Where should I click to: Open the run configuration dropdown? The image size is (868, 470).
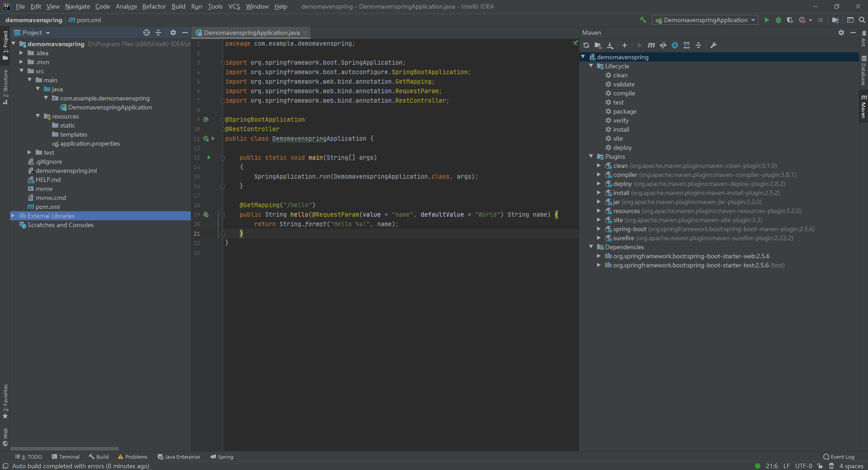pos(706,20)
